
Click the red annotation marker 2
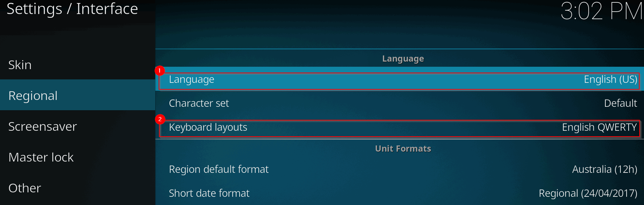coord(160,119)
